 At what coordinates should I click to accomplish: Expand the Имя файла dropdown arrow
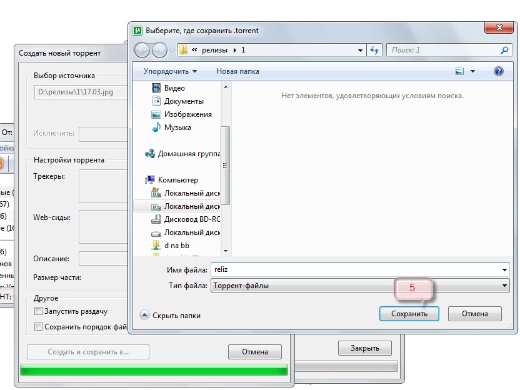click(x=505, y=270)
